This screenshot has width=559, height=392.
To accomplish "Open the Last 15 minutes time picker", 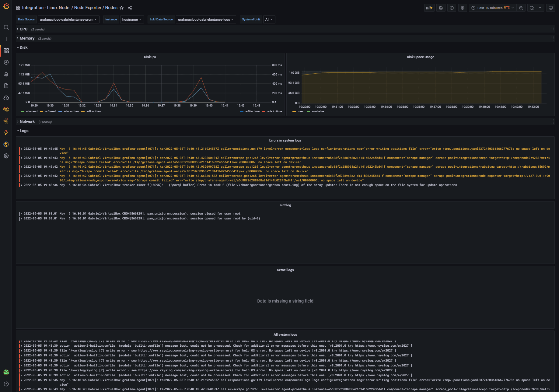I will (x=493, y=8).
